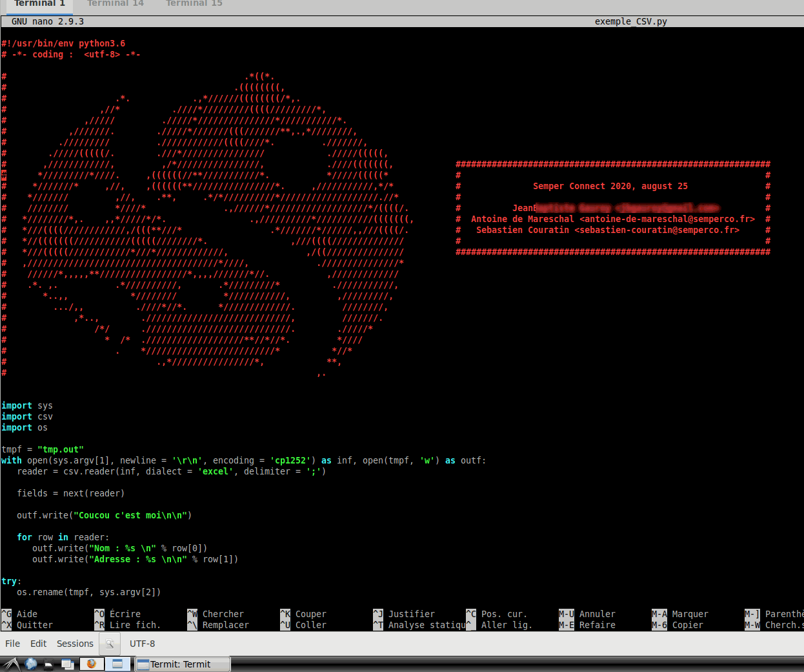Click the os.rename line under try
Image resolution: width=804 pixels, height=672 pixels.
88,592
